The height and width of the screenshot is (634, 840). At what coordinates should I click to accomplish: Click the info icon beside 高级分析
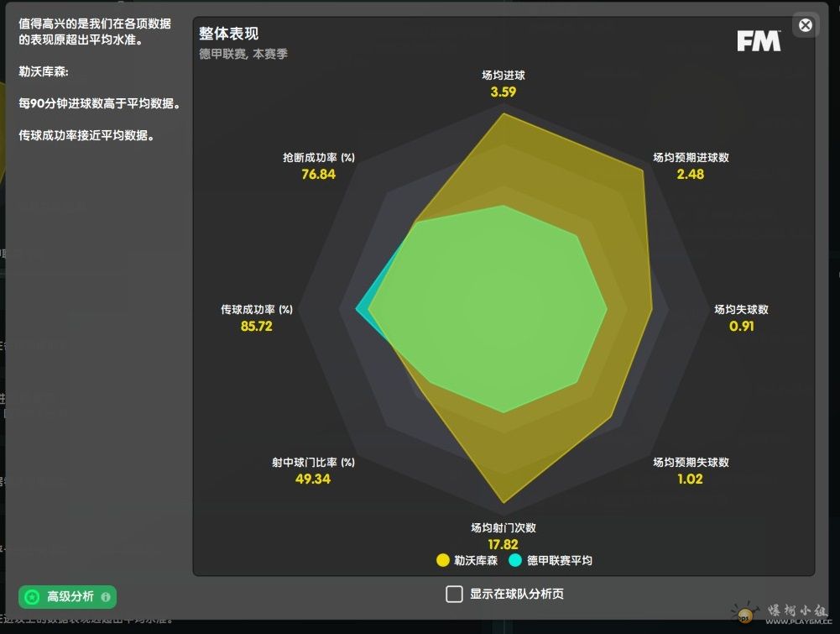tap(106, 597)
